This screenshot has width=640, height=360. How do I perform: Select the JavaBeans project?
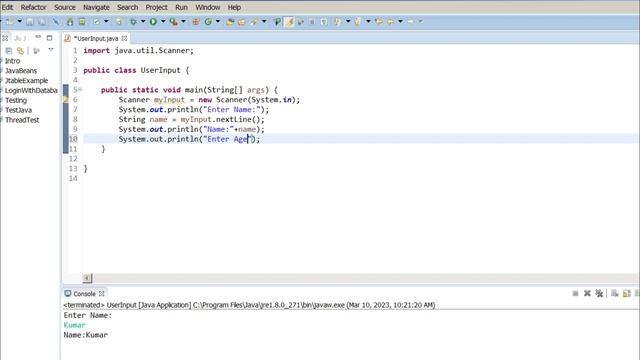[x=21, y=71]
